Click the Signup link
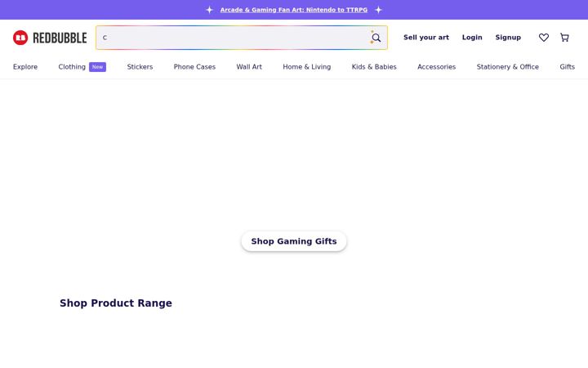Screen dimensions: 588x368 point(508,38)
